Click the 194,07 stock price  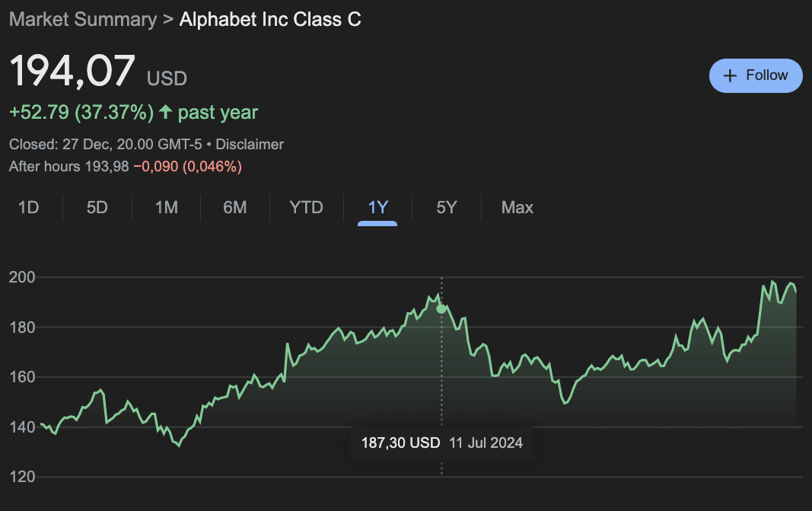(72, 72)
